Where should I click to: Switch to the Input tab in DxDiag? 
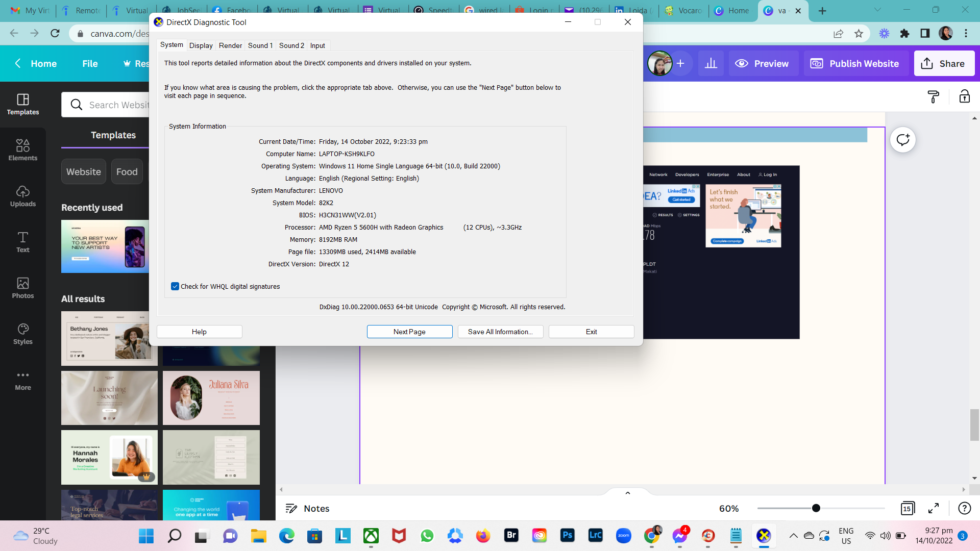tap(317, 45)
